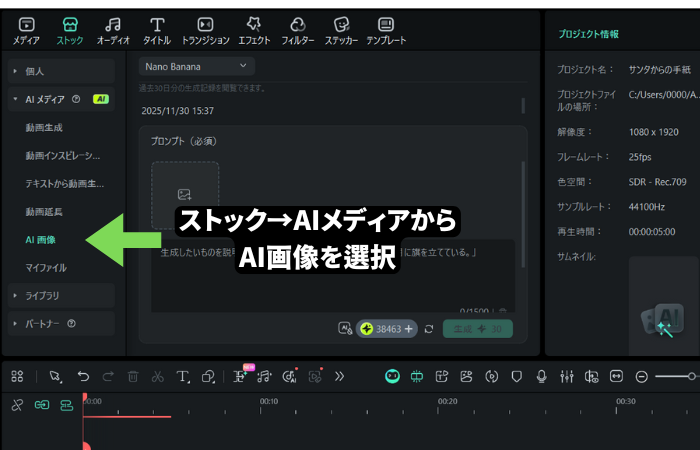Open マイファイル in the sidebar

(46, 268)
